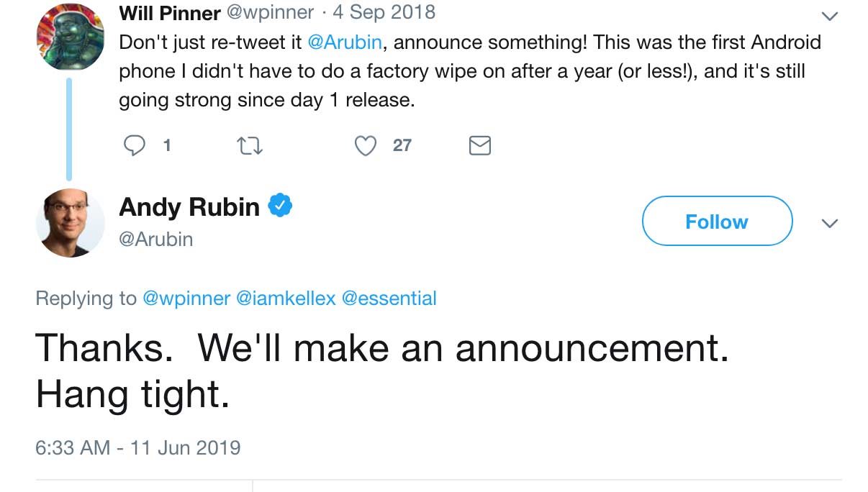Click the @Arubin handle under Andy Rubin
This screenshot has height=492, width=868.
(x=156, y=239)
